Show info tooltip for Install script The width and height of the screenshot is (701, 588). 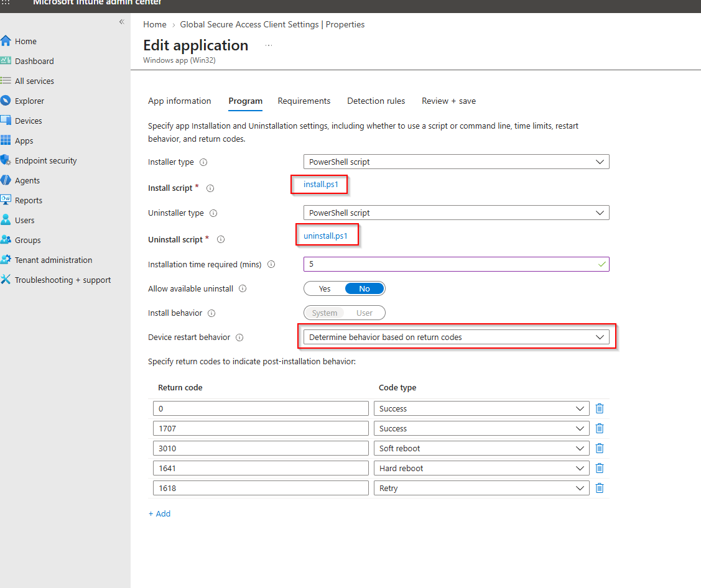210,188
